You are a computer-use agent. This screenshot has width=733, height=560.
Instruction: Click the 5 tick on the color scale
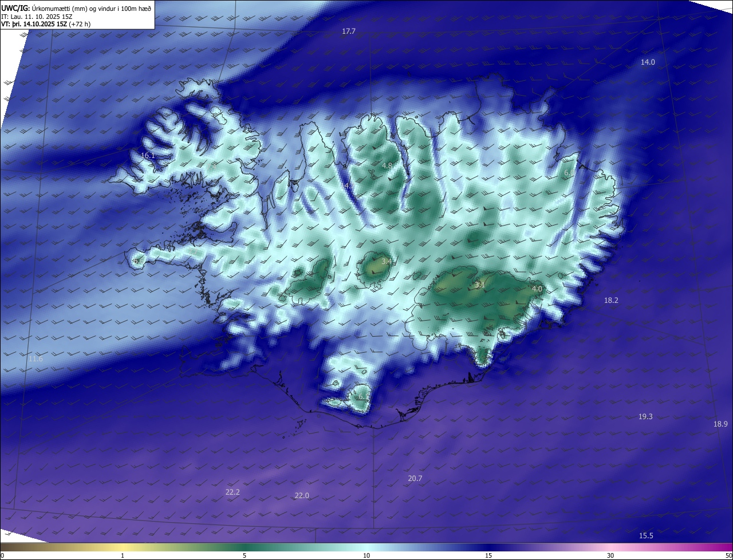245,555
